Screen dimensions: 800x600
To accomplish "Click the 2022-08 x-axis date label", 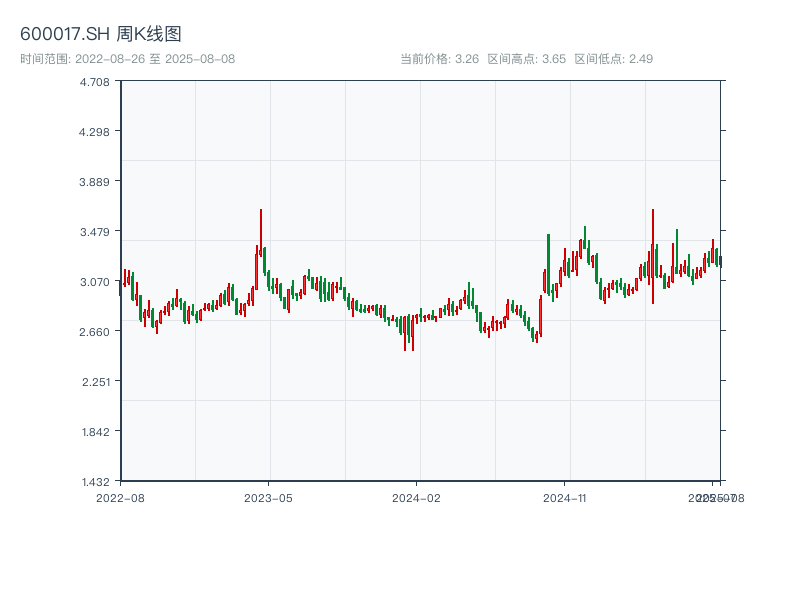I will pos(120,497).
